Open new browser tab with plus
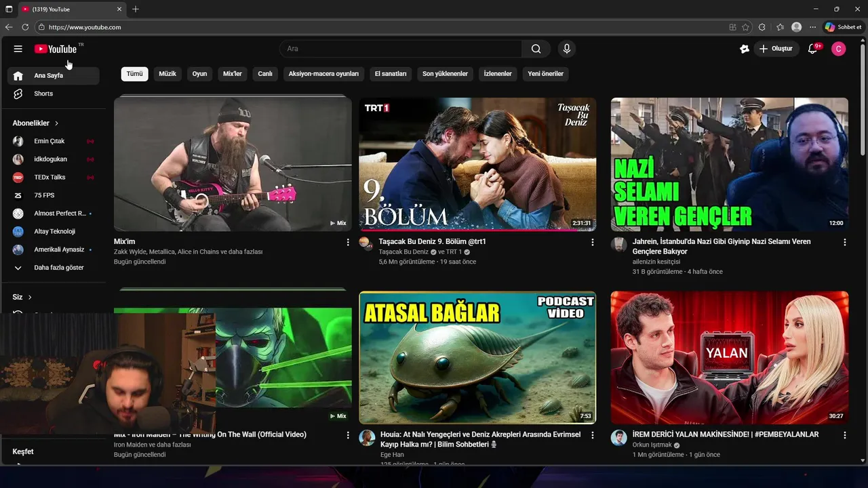Image resolution: width=868 pixels, height=488 pixels. point(136,9)
